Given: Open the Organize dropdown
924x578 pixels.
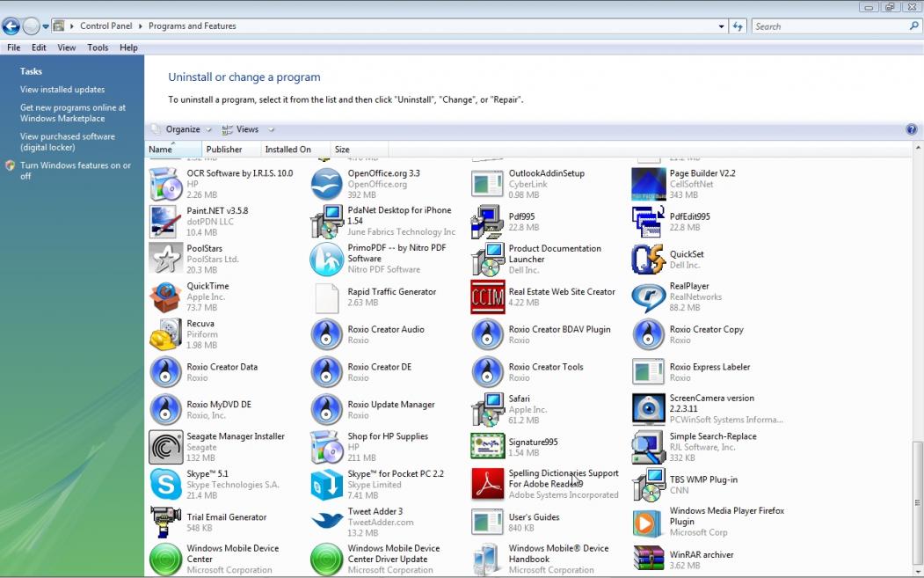Looking at the screenshot, I should 181,129.
